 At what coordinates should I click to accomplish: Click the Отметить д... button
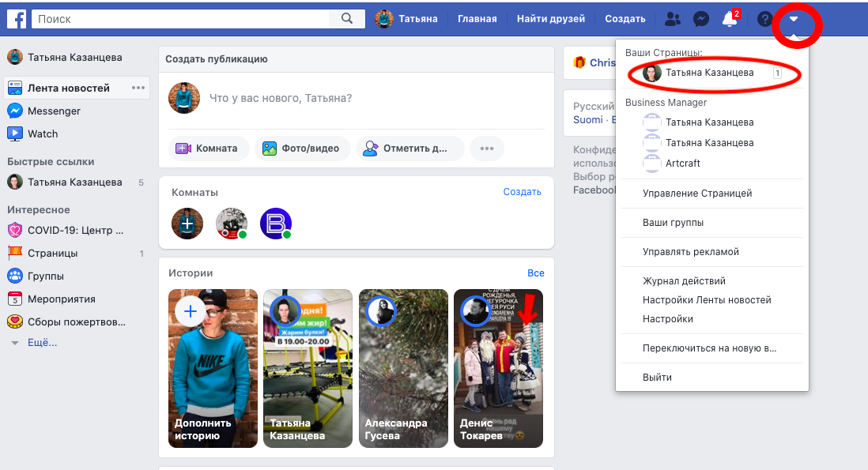409,149
